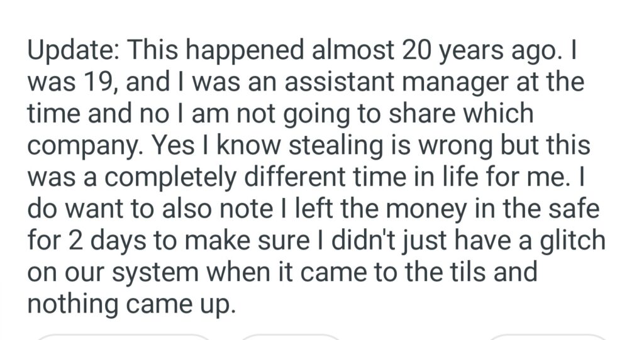Viewport: 644px width, 340px height.
Task: Click the word "share" in the third line
Action: (x=407, y=114)
